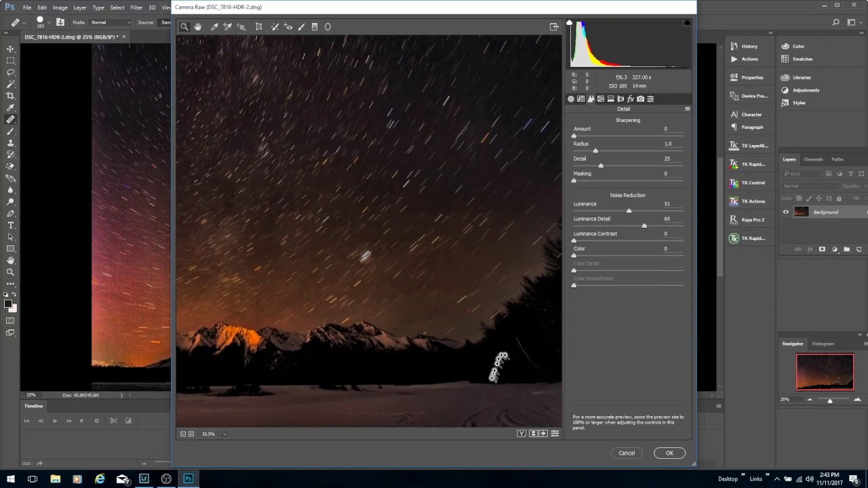Image resolution: width=868 pixels, height=488 pixels.
Task: Open Lightroom from the Windows taskbar
Action: (144, 479)
